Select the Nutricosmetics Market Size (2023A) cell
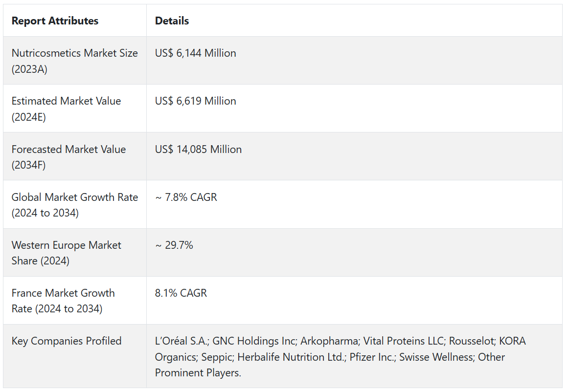This screenshot has width=568, height=392. 74,61
